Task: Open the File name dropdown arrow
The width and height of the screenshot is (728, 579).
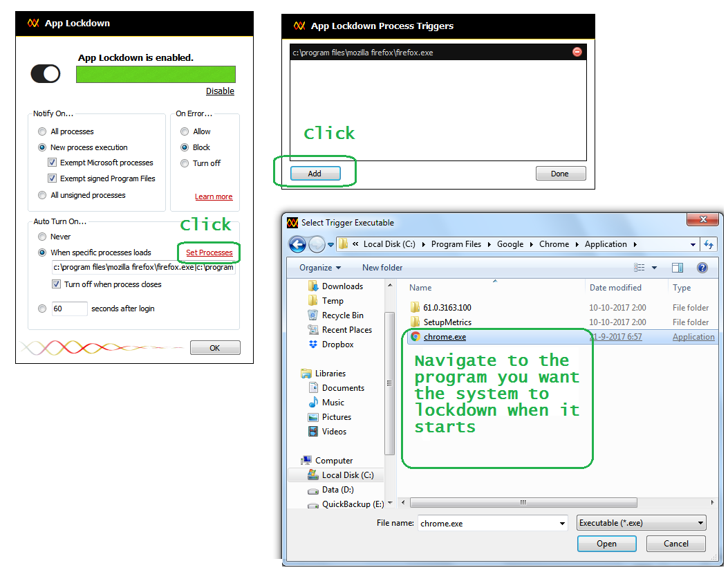Action: click(562, 523)
